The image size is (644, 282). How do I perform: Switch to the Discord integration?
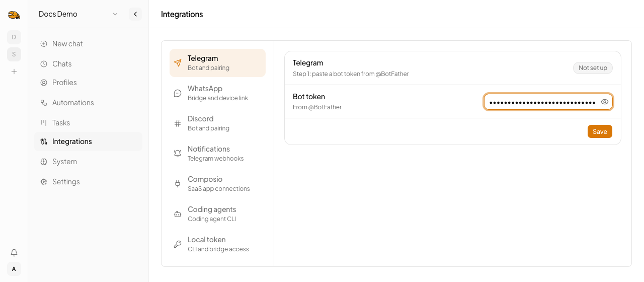[x=217, y=123]
